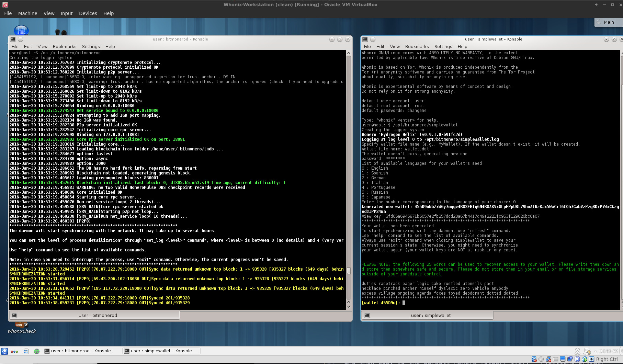The width and height of the screenshot is (623, 364).
Task: Click bitmonerod Konsole window menu icon
Action: [13, 39]
